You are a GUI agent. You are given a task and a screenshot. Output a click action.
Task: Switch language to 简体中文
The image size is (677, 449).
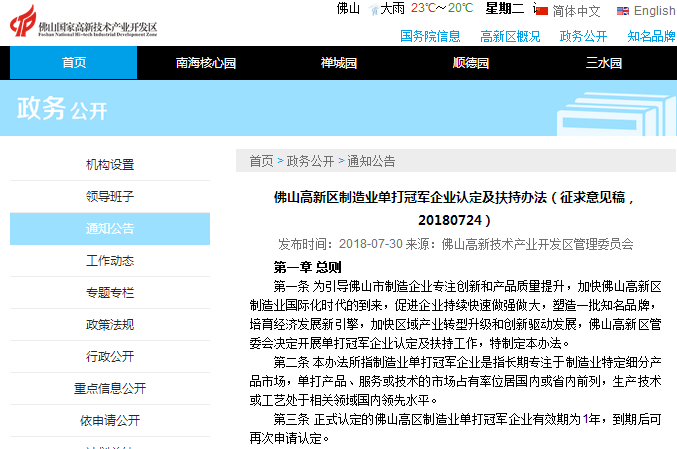(x=576, y=11)
